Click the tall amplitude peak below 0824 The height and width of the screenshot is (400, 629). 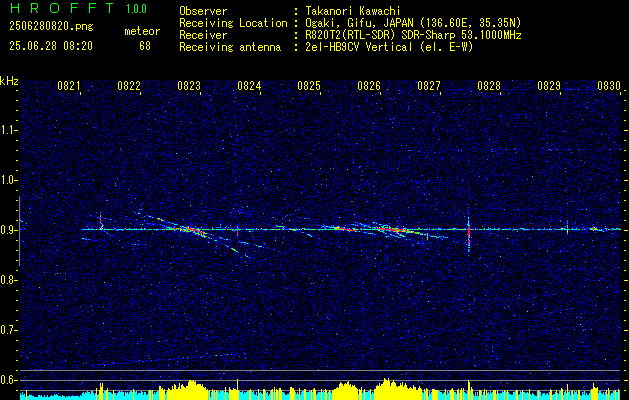tap(237, 389)
